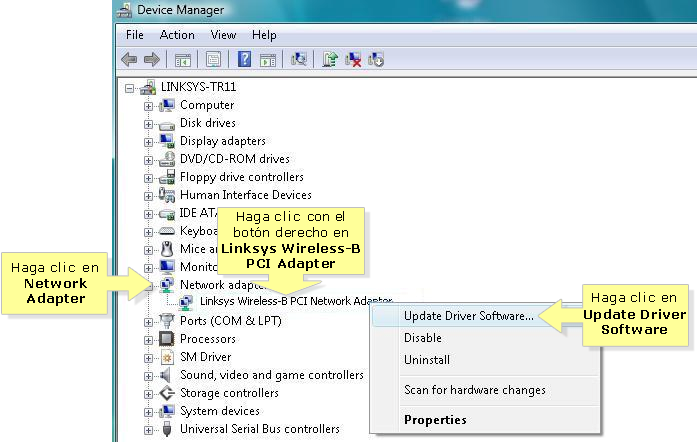Expand the DVD/CD-ROM drives node
This screenshot has width=697, height=442.
(148, 160)
